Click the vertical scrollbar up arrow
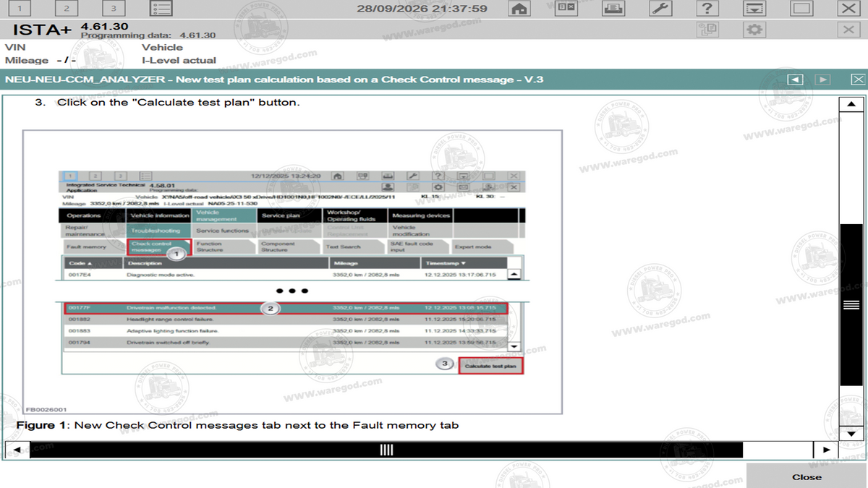The height and width of the screenshot is (488, 868). coord(851,105)
